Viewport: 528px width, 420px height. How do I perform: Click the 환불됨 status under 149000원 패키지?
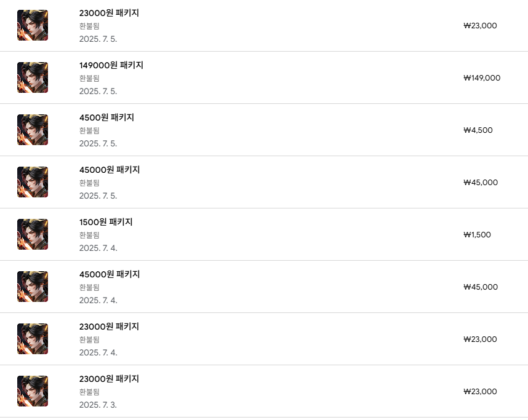click(89, 78)
